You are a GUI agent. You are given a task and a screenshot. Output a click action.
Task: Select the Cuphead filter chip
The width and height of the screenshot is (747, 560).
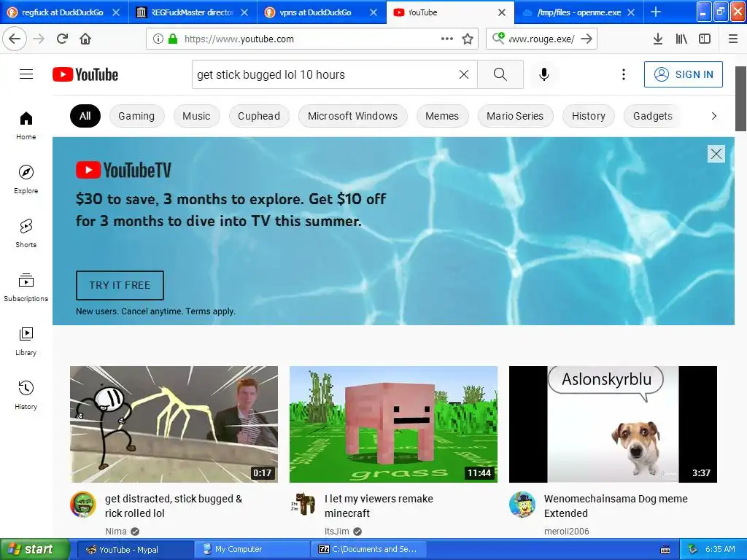(259, 116)
